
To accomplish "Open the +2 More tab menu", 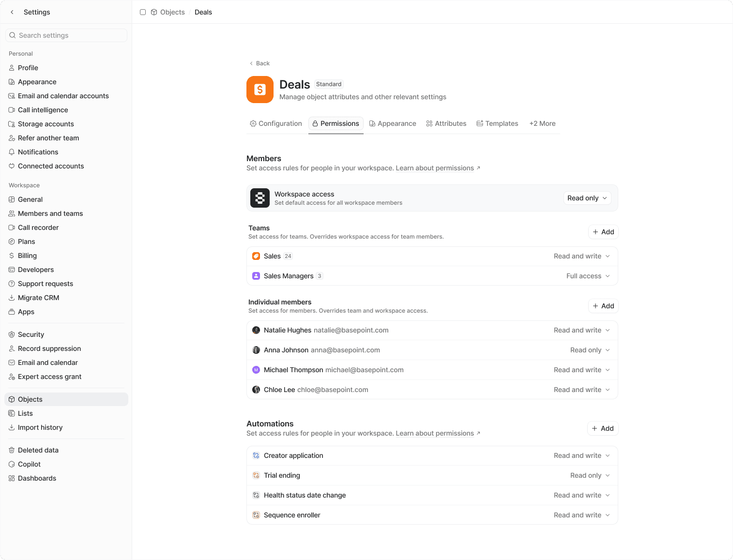I will 542,123.
